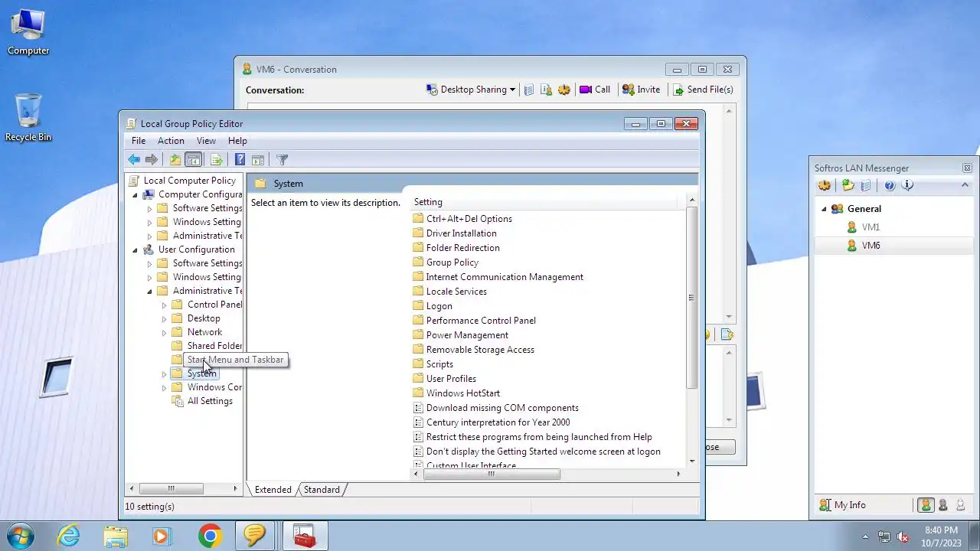The image size is (980, 551).
Task: Toggle Show/Hide Action Pane toolbar icon
Action: pos(258,159)
